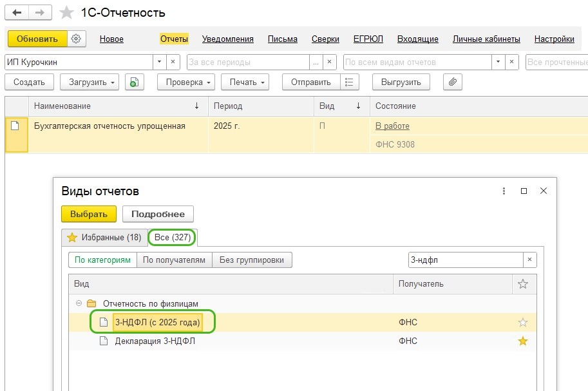588x391 pixels.
Task: Switch grouping to По категориям
Action: [x=102, y=260]
